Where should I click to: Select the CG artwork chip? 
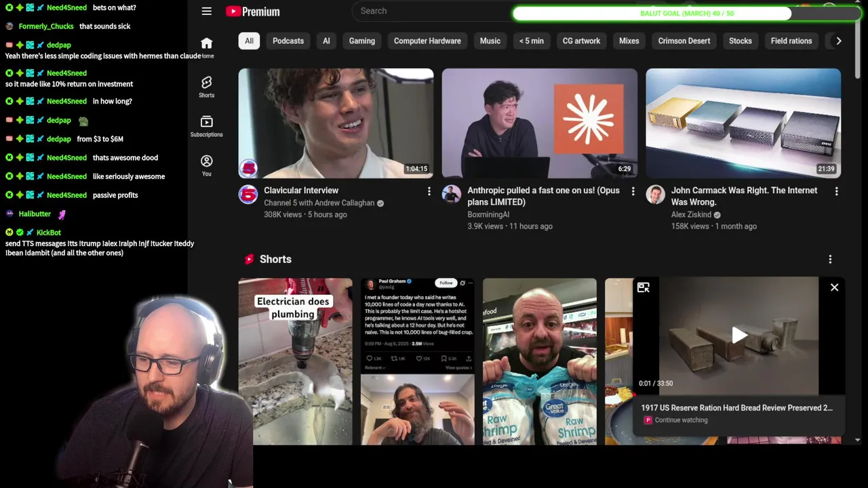581,41
